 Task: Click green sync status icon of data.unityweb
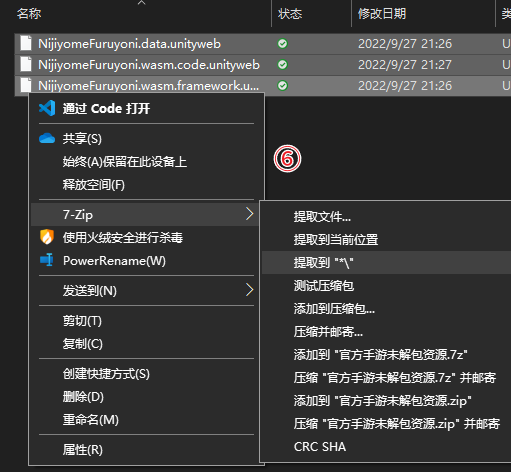pos(282,44)
